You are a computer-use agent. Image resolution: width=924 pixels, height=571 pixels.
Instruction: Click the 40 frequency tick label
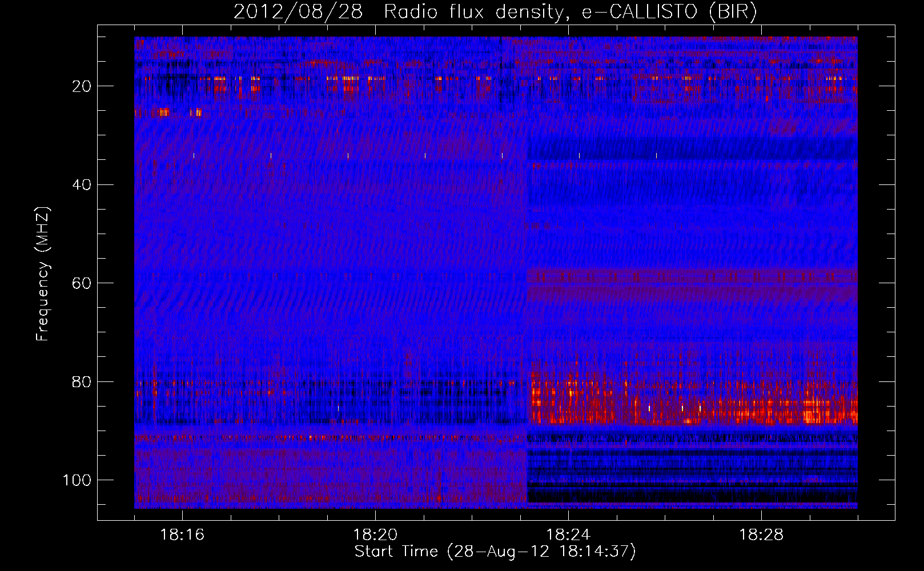pyautogui.click(x=82, y=185)
